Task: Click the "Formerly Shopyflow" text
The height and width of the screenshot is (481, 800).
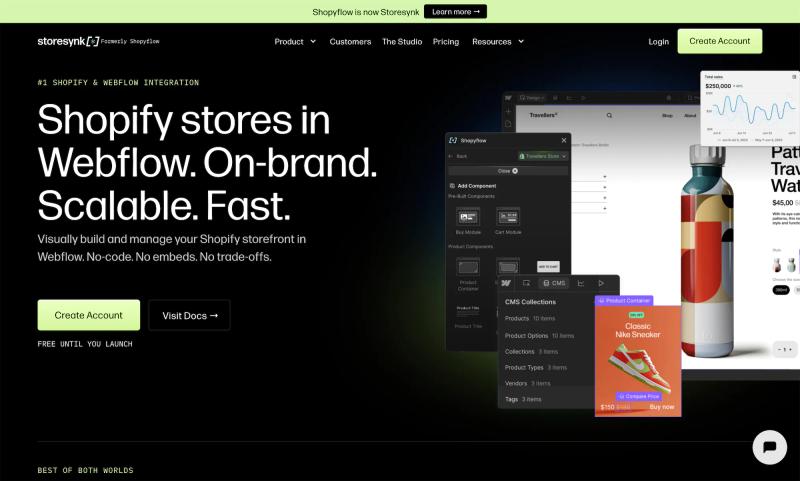Action: (x=130, y=41)
